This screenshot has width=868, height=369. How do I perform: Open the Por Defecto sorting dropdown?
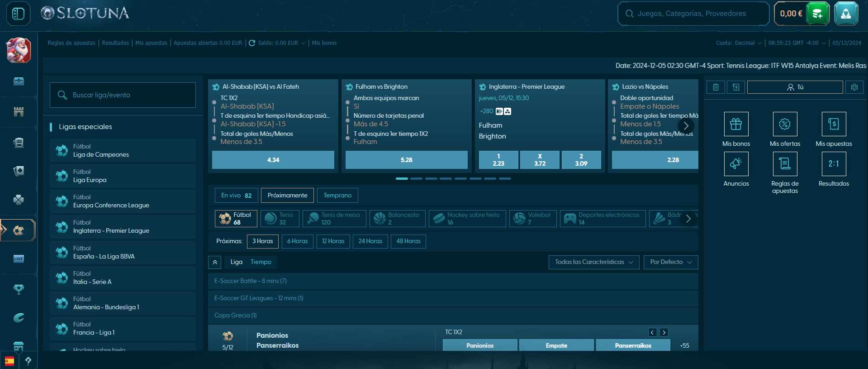click(671, 262)
